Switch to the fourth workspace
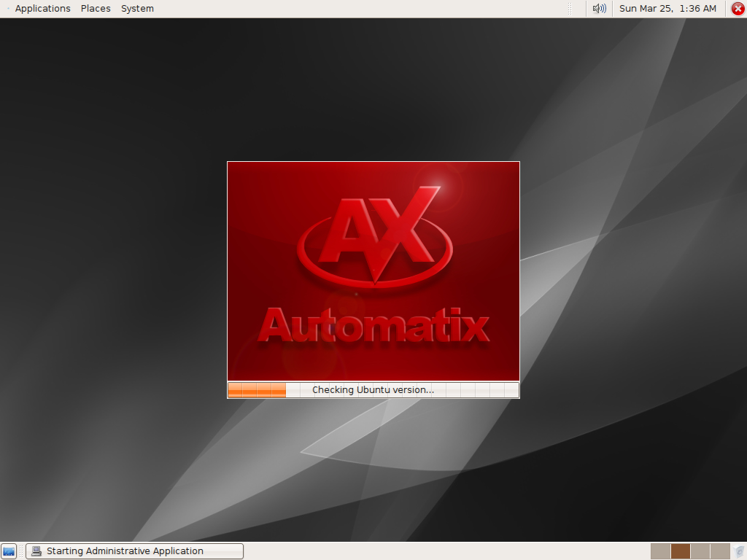 point(720,551)
